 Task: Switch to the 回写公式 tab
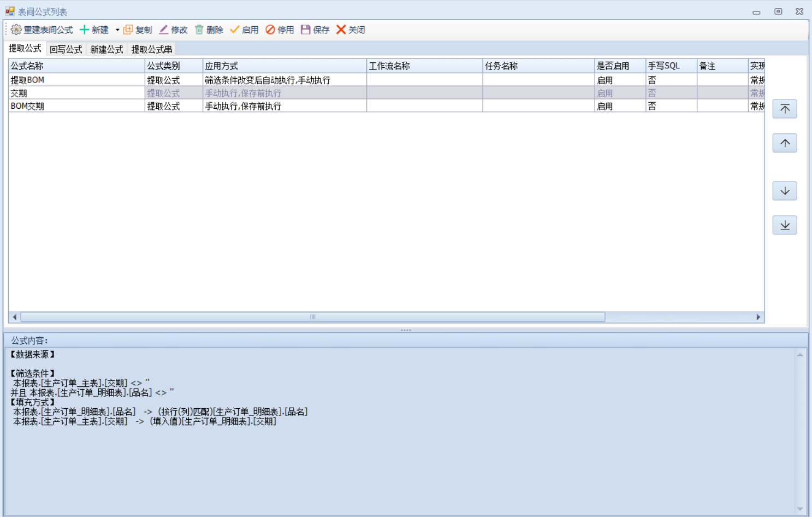66,49
